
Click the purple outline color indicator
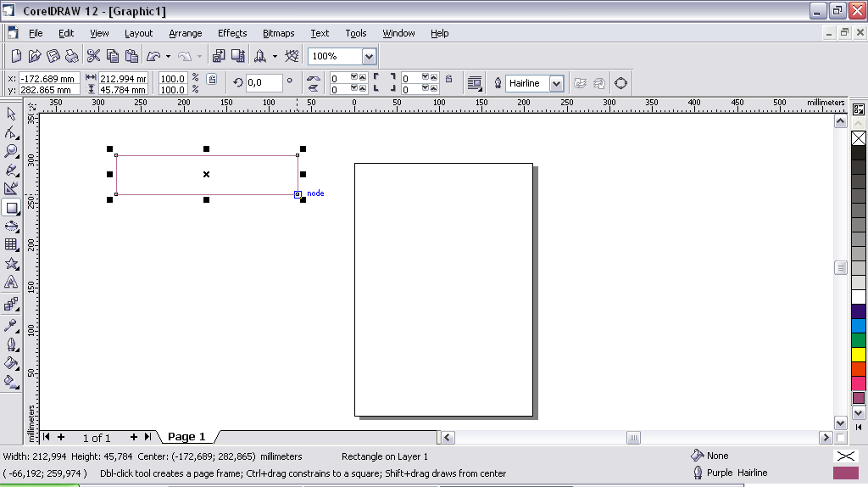pyautogui.click(x=845, y=473)
